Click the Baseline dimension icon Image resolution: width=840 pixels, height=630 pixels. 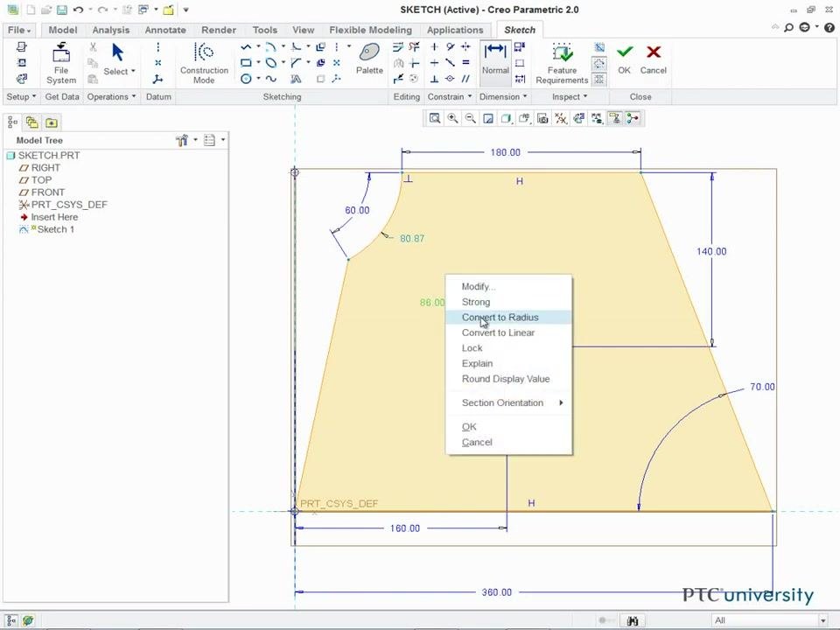coord(519,47)
